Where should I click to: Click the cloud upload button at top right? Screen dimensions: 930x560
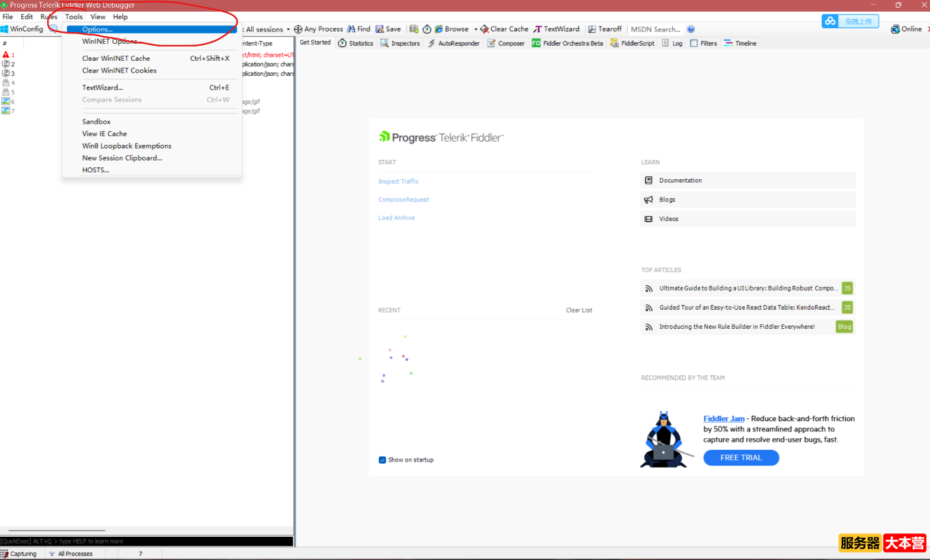click(x=850, y=21)
